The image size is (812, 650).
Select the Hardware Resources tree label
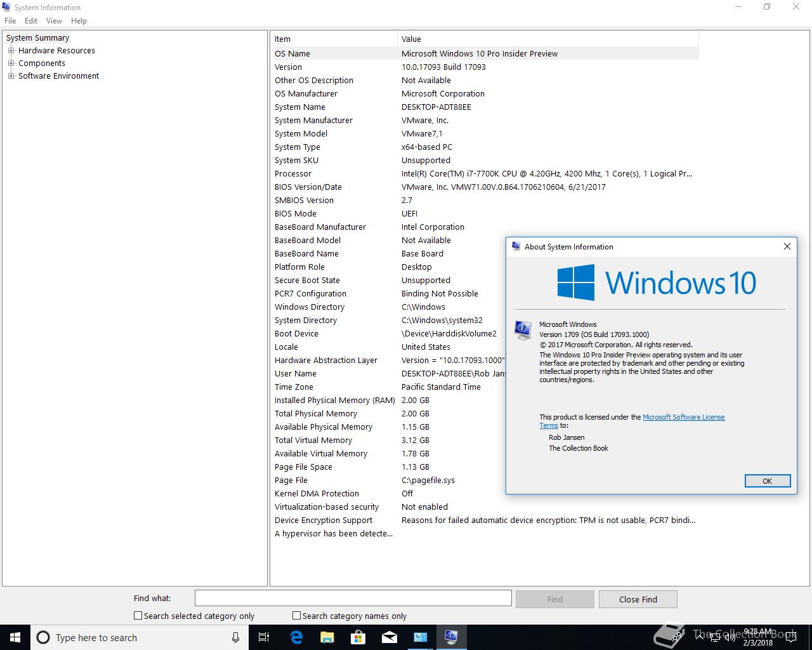point(56,51)
